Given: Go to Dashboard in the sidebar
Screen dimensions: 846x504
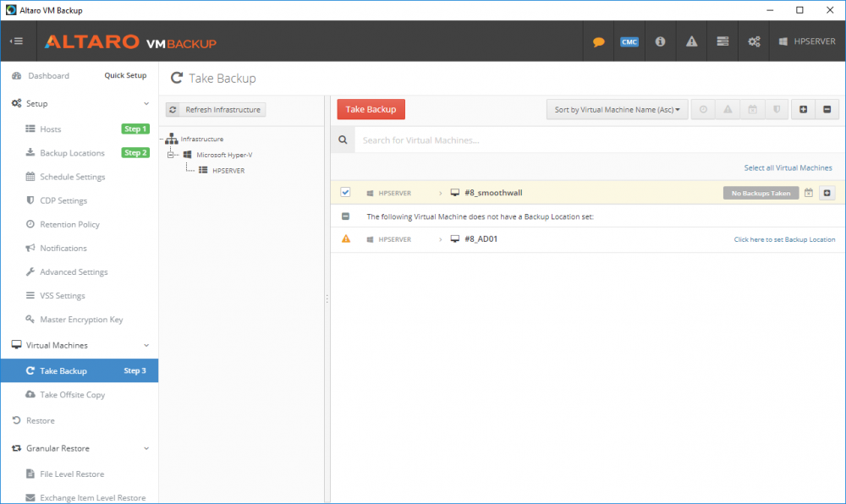Looking at the screenshot, I should pos(48,75).
